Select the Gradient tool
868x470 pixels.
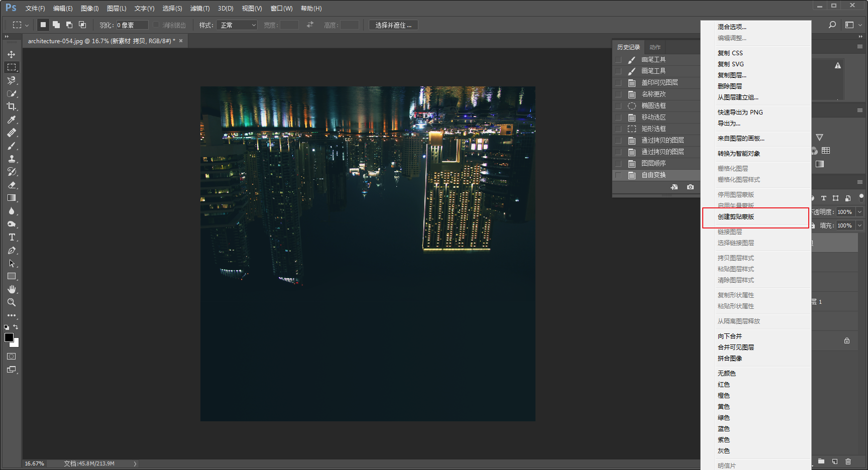12,198
